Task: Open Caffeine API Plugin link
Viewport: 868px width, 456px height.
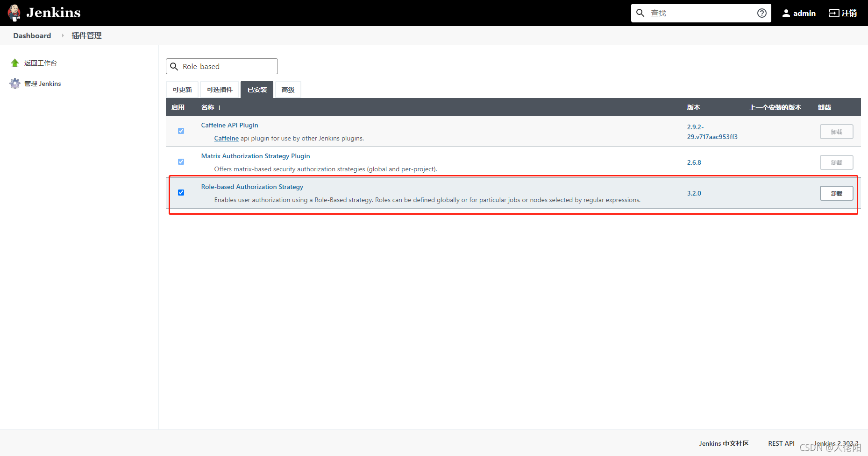Action: 229,125
